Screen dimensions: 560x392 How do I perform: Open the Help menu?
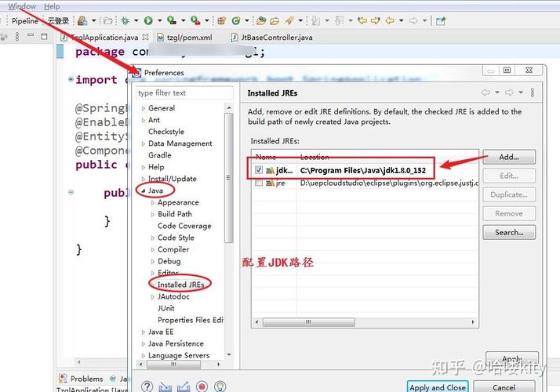pyautogui.click(x=51, y=6)
